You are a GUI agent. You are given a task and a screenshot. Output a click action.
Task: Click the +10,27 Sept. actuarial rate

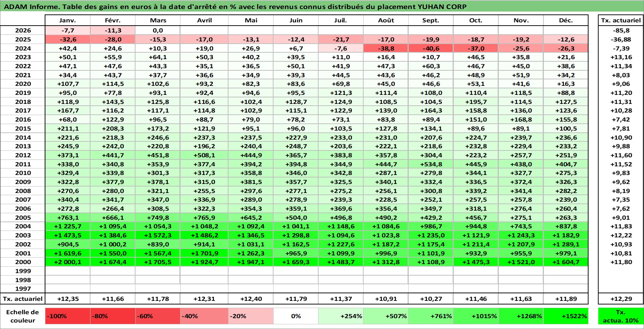click(431, 299)
